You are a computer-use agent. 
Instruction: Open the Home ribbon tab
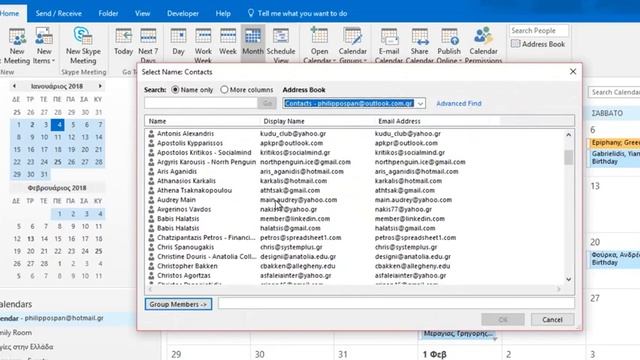[10, 13]
